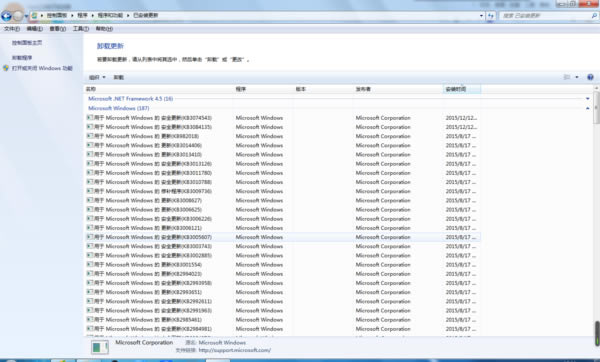Open 打开或关闭 Windows 功能 link

(x=42, y=68)
